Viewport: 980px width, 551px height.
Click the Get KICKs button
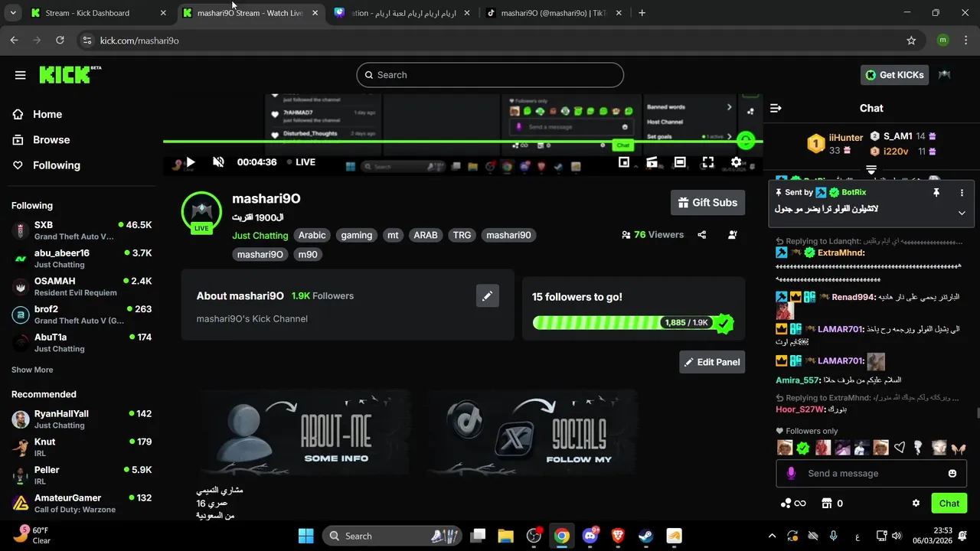(x=895, y=75)
